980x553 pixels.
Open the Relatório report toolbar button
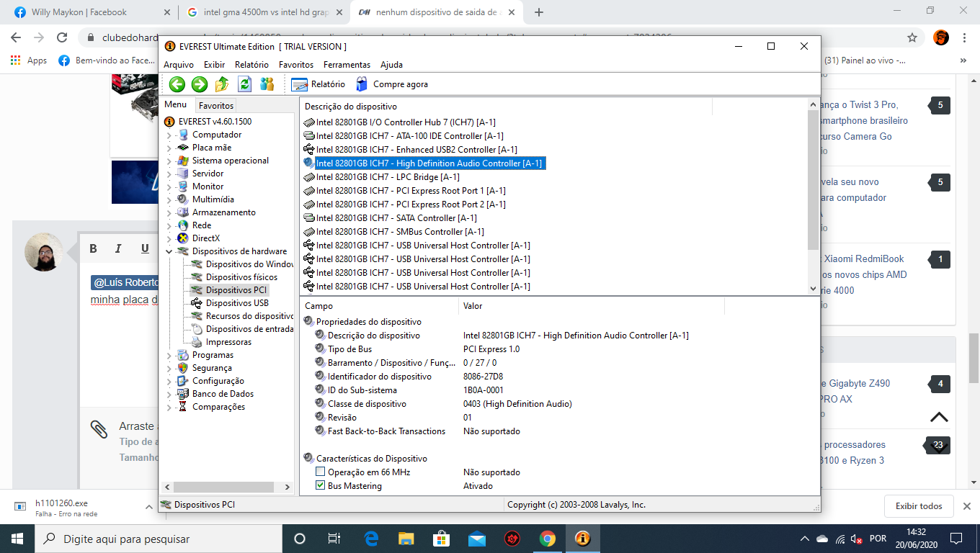318,84
